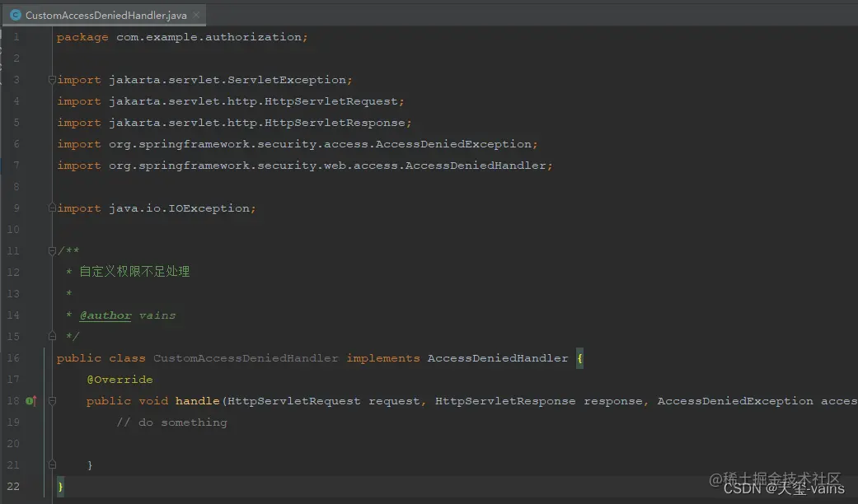Click the AccessDeniedHandler import on line 7

pyautogui.click(x=327, y=165)
